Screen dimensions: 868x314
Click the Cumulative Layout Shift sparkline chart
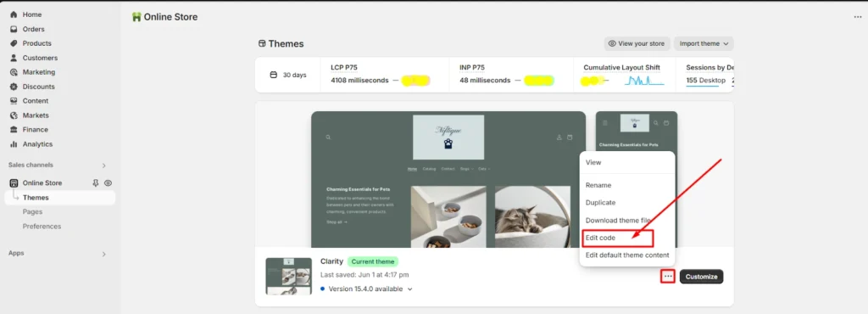point(644,81)
